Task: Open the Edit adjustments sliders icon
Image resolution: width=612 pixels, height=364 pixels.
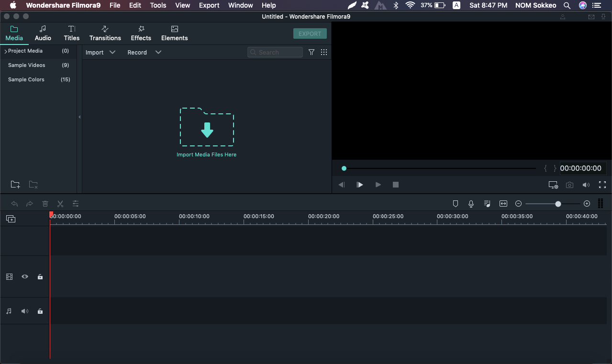Action: click(x=76, y=204)
